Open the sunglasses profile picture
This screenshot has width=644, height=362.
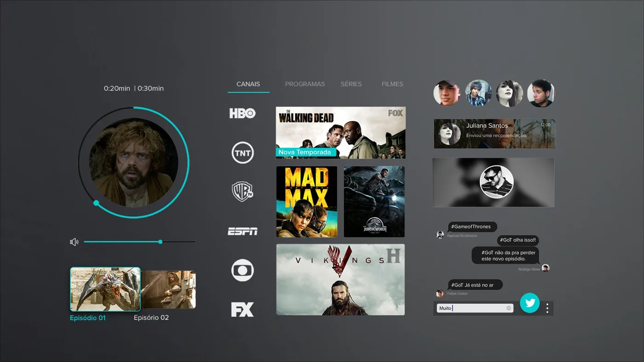(x=496, y=182)
